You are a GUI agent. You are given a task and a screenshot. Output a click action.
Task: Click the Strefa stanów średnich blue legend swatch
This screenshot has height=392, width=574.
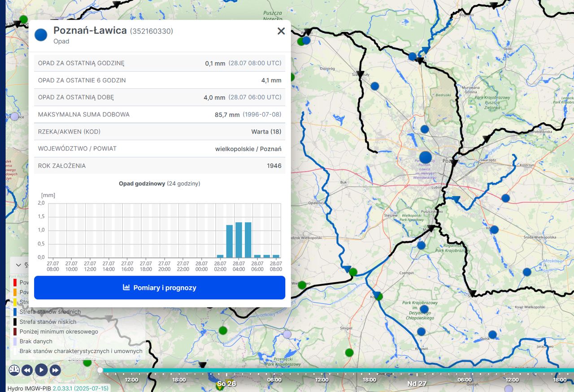(15, 312)
